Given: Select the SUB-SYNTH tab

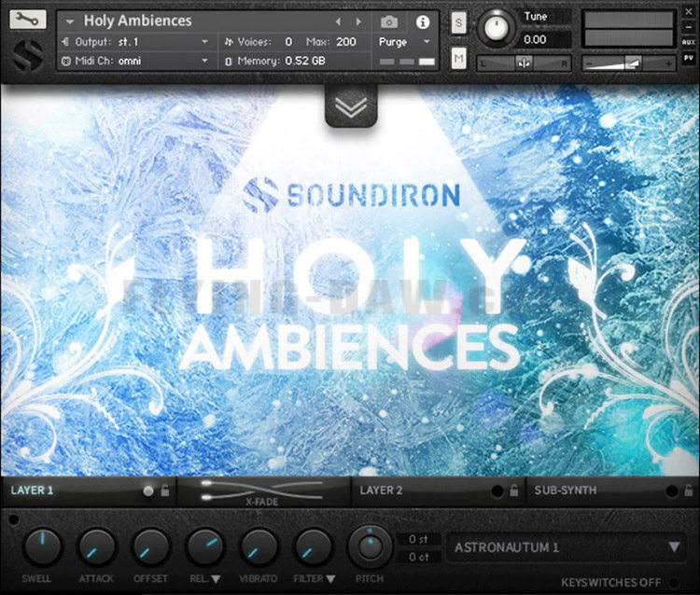Looking at the screenshot, I should pyautogui.click(x=566, y=491).
